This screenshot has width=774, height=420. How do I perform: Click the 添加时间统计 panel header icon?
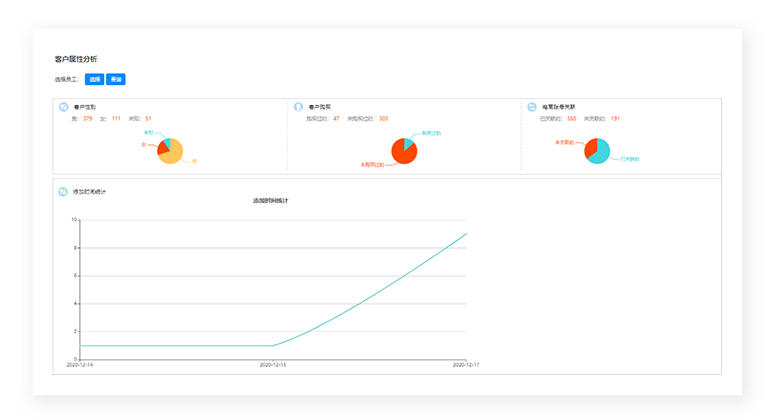(64, 191)
